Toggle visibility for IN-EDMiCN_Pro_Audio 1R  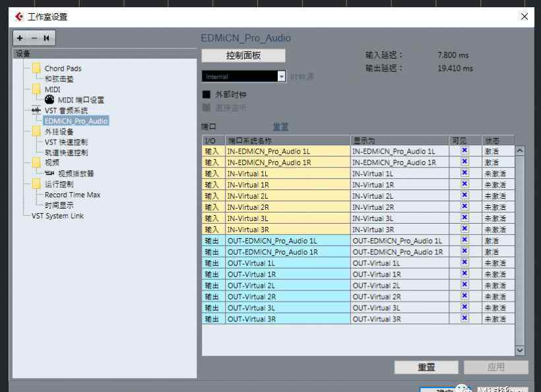pyautogui.click(x=464, y=162)
